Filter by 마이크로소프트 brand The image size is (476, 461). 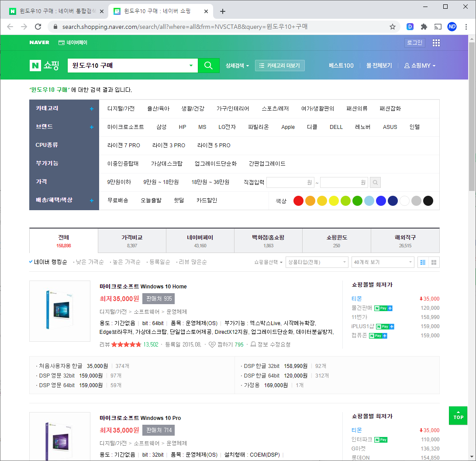click(x=125, y=127)
